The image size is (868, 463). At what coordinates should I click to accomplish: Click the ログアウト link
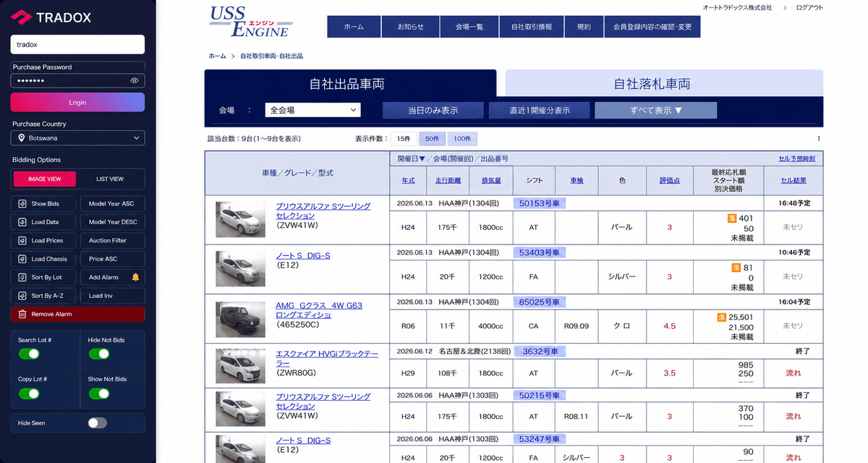pos(809,7)
